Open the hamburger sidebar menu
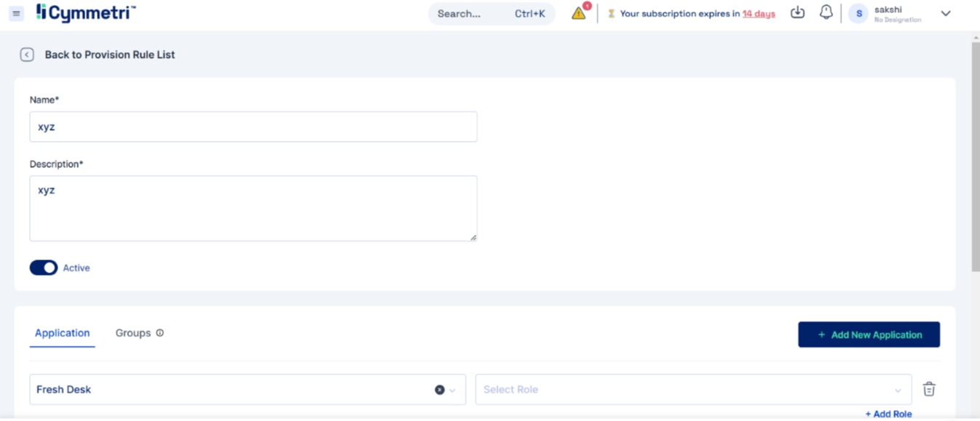Screen dimensions: 980x421 tap(16, 13)
